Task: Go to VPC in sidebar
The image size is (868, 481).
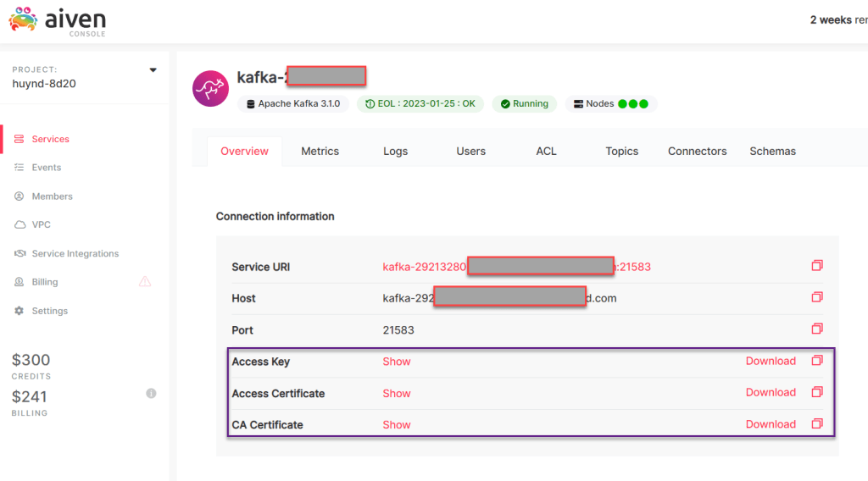Action: pos(41,224)
